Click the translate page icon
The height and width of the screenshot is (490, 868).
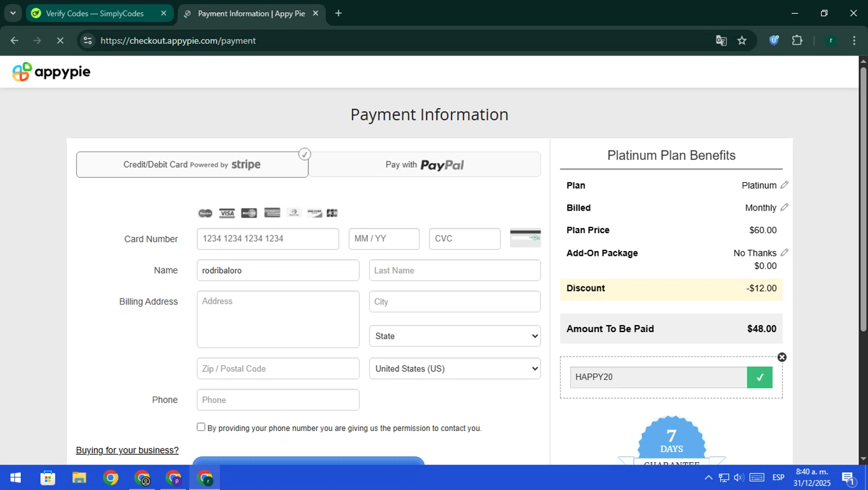[x=721, y=40]
